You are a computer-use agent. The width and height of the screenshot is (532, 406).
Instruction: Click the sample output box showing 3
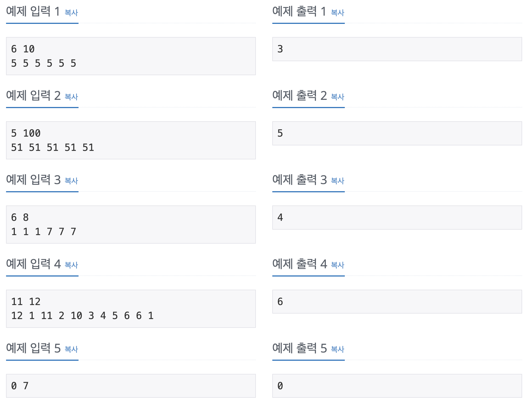[x=397, y=49]
